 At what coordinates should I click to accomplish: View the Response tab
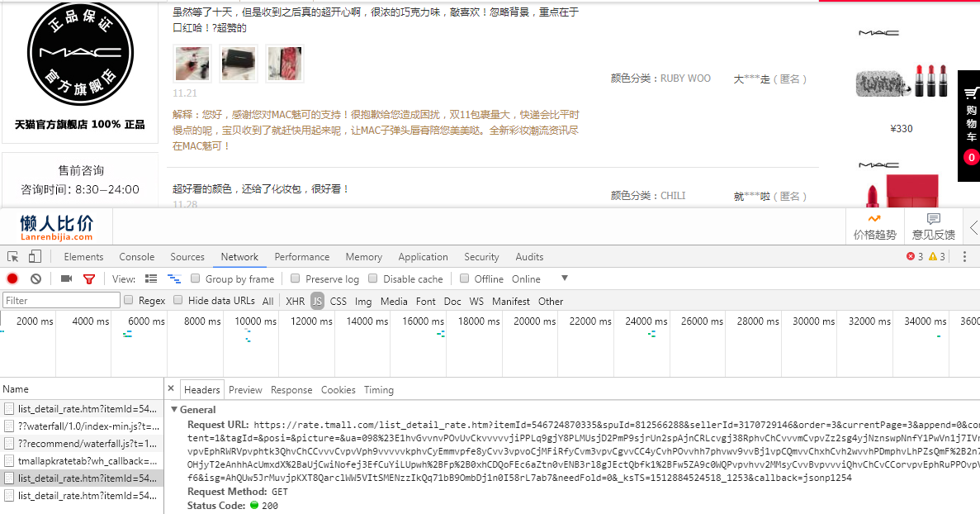(x=291, y=389)
